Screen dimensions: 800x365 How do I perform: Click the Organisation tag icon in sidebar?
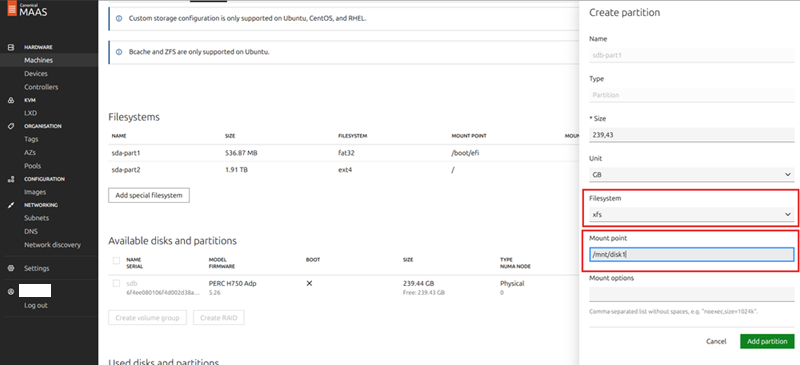pos(11,126)
